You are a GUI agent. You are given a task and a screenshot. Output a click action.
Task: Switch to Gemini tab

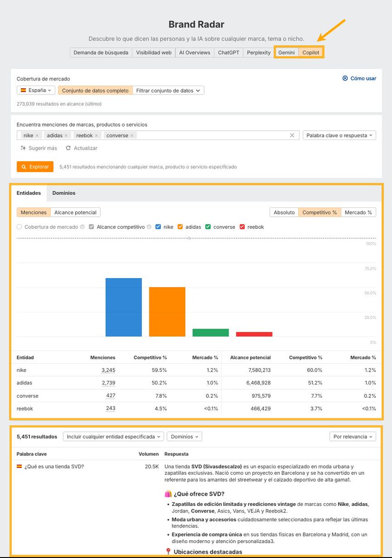(x=286, y=53)
